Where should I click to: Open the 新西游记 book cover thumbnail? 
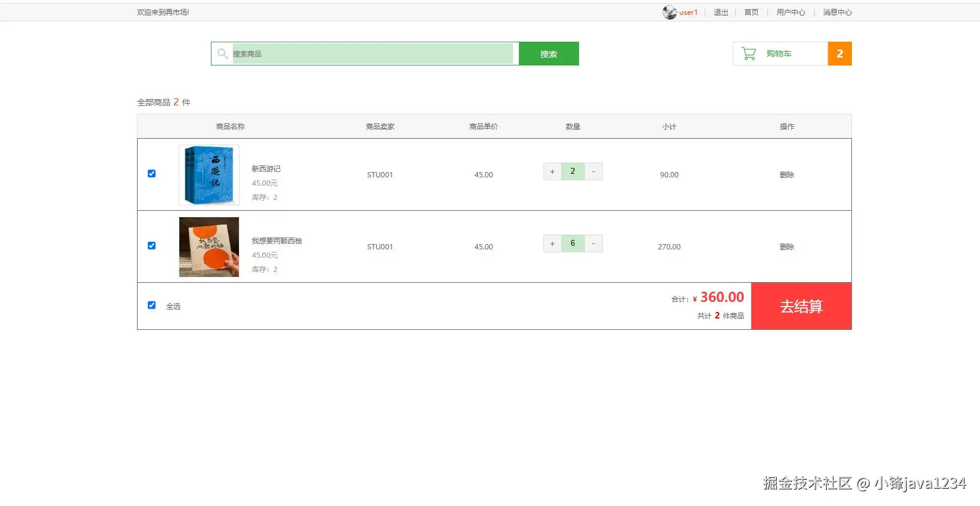(x=209, y=175)
